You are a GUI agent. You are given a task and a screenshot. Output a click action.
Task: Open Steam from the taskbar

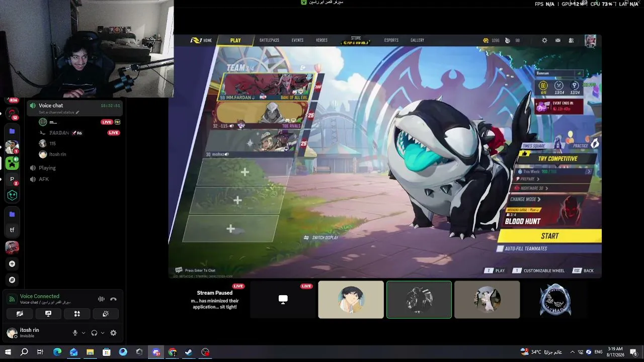(x=189, y=352)
